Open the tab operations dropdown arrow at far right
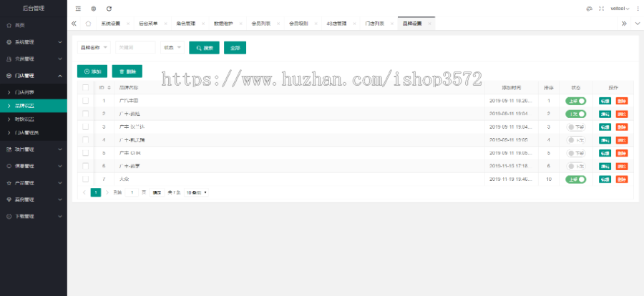The height and width of the screenshot is (296, 644). [638, 24]
